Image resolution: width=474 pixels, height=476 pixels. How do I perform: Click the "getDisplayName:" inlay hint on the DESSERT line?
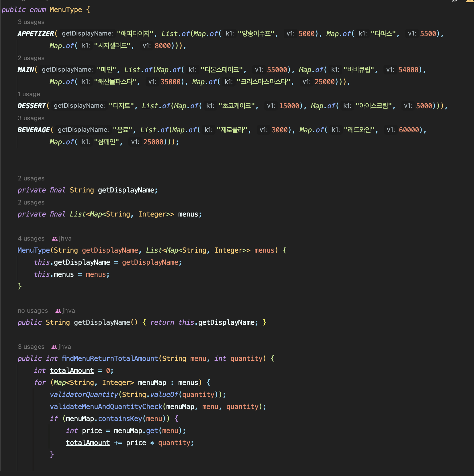point(79,106)
